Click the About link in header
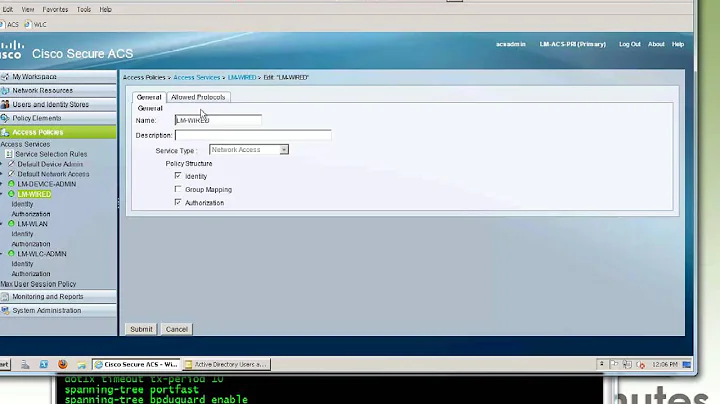Screen dimensions: 720x404 656,44
